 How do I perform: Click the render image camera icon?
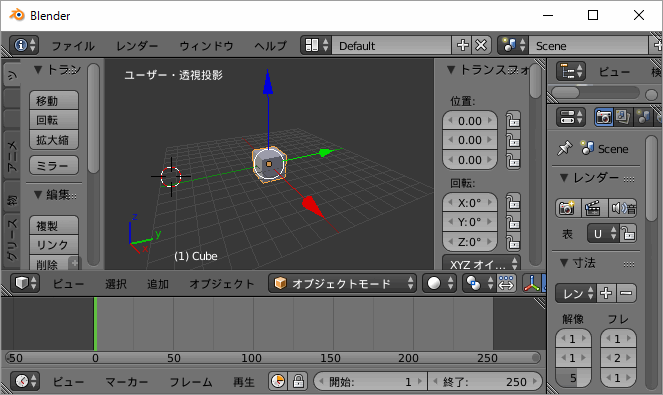pyautogui.click(x=567, y=208)
